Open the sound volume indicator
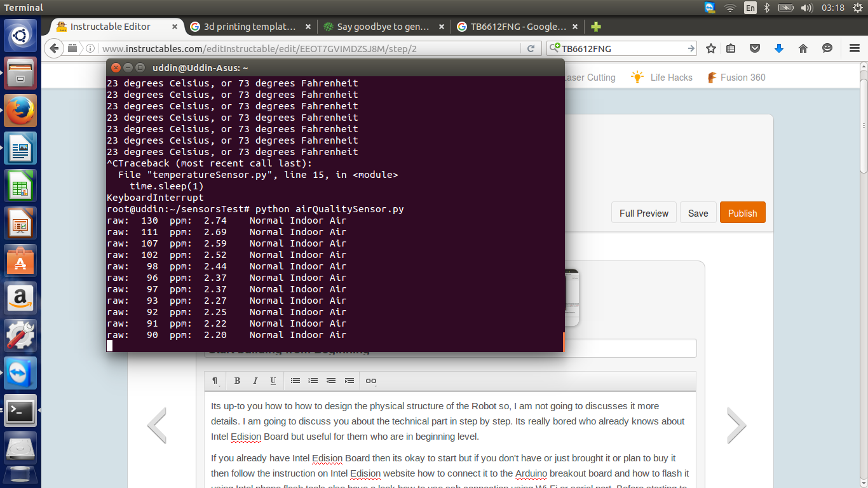Viewport: 868px width, 488px height. (807, 8)
